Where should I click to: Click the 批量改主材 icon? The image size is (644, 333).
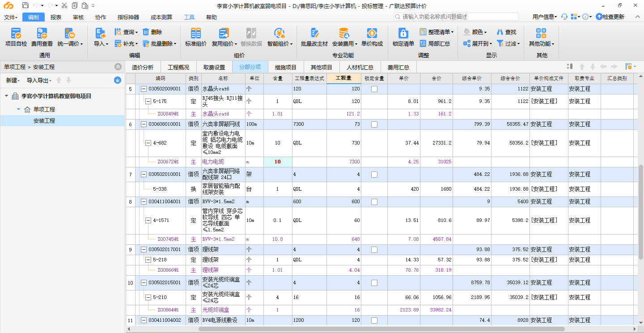point(314,34)
